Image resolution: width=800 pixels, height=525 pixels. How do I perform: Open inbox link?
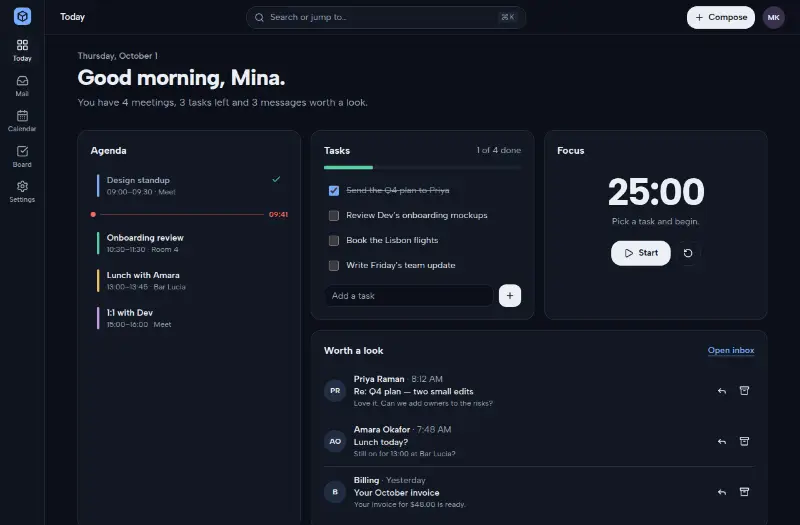point(731,351)
